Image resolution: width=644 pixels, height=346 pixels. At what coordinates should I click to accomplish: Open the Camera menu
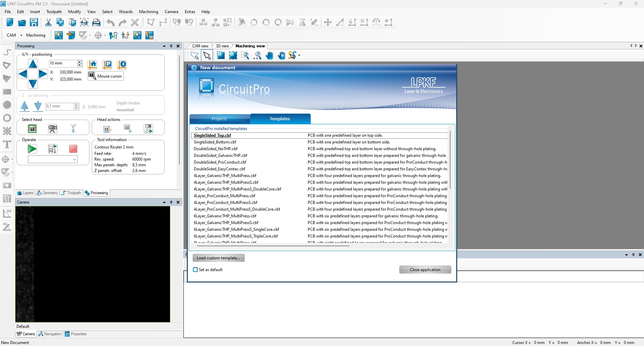[x=171, y=11]
